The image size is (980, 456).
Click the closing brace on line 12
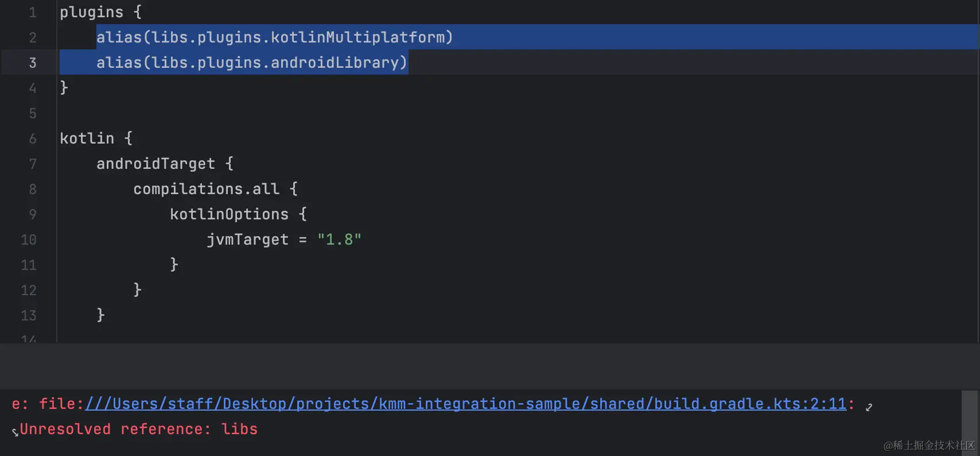coord(138,289)
